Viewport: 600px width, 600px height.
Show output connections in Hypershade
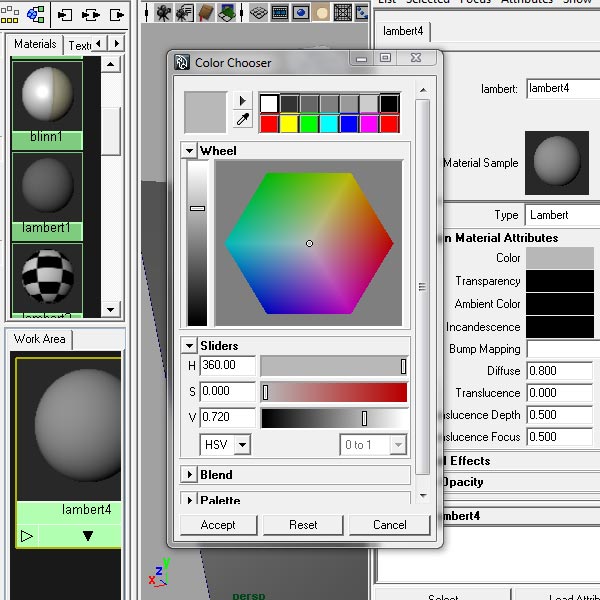click(x=117, y=15)
